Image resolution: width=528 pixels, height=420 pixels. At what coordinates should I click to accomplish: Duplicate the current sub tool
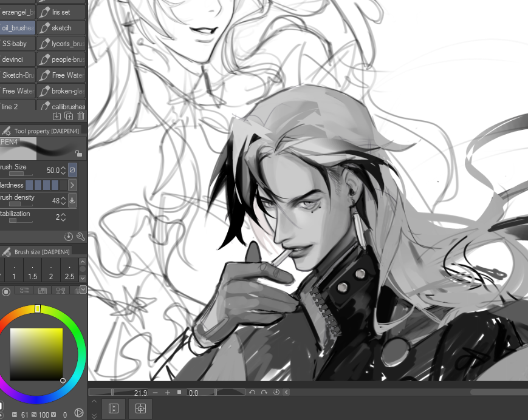(69, 117)
